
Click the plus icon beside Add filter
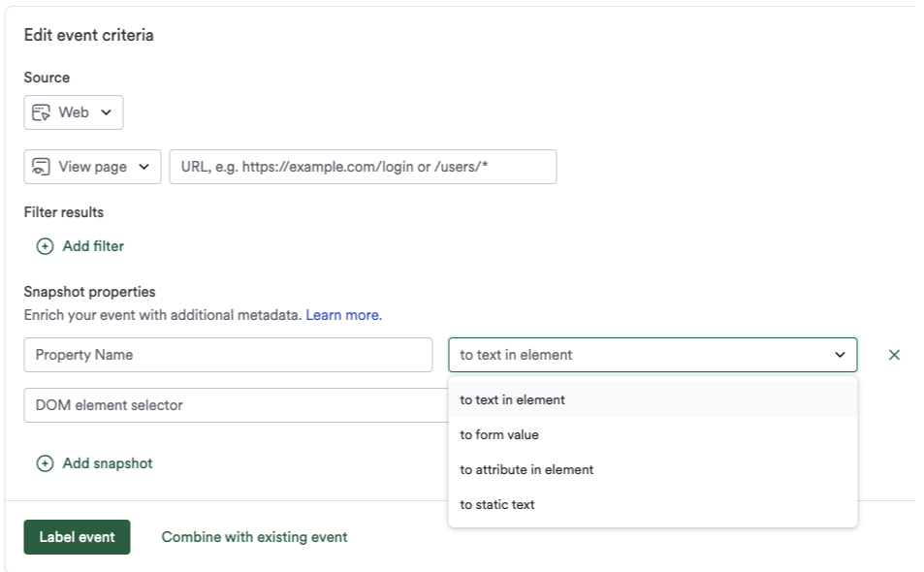click(45, 246)
